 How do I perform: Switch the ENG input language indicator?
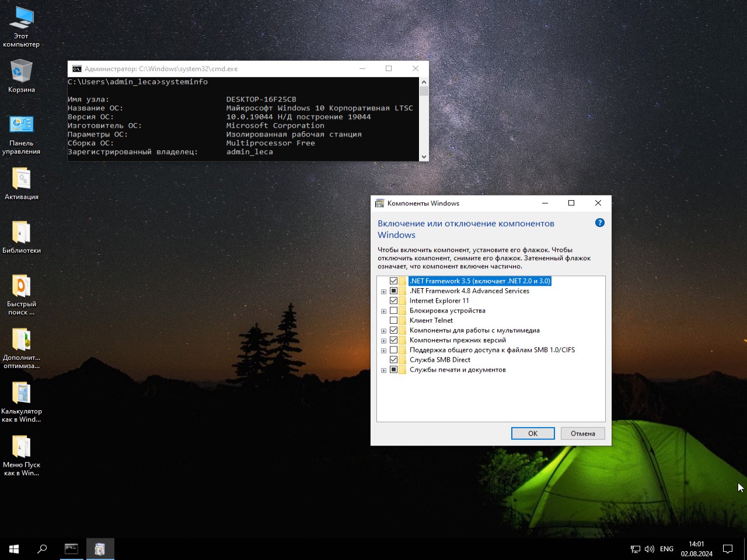(x=666, y=549)
